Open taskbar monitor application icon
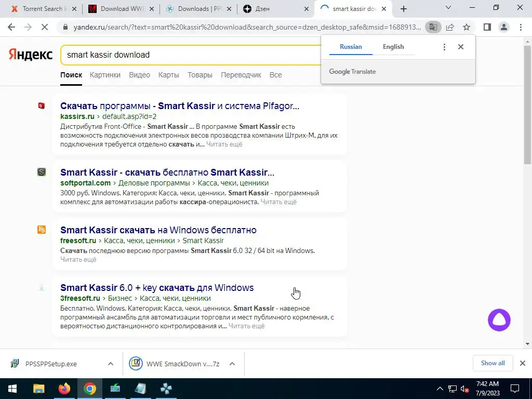Viewport: 532px width, 399px height. pos(115,389)
